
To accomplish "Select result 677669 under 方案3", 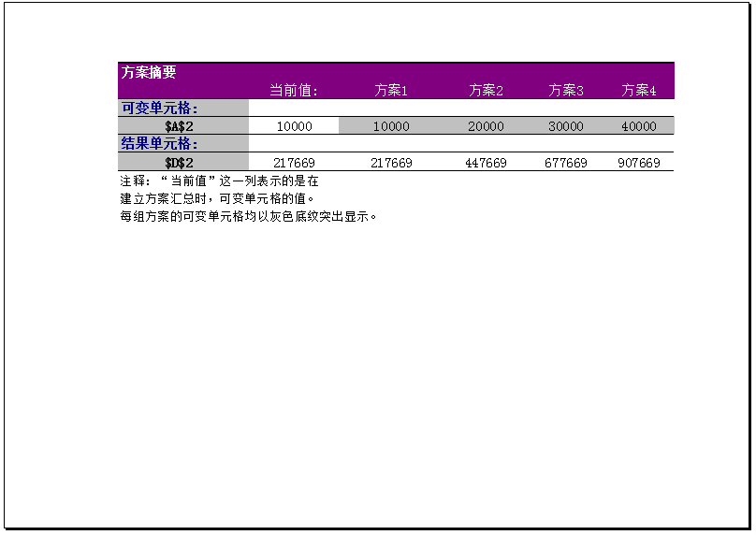I will [x=566, y=163].
